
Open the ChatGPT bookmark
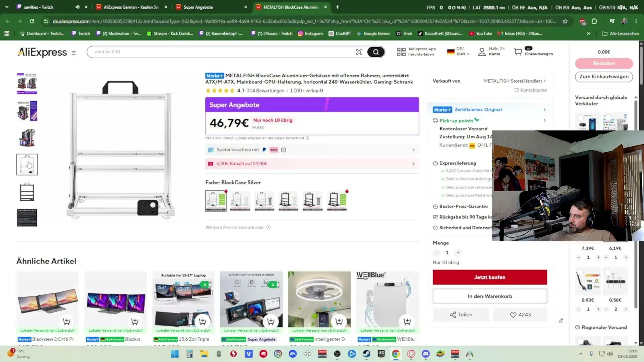[x=340, y=33]
